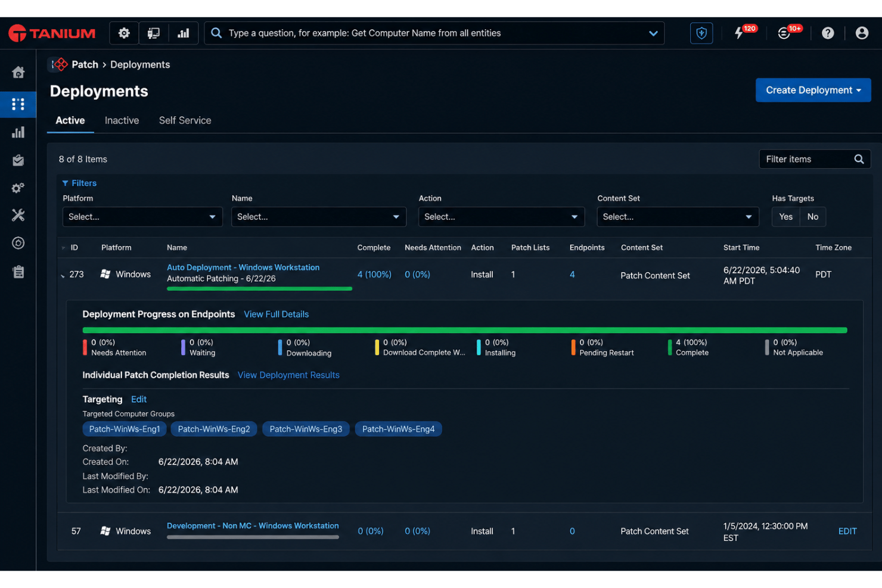The height and width of the screenshot is (588, 882).
Task: Open the checked briefcase icon in sidebar
Action: click(18, 160)
